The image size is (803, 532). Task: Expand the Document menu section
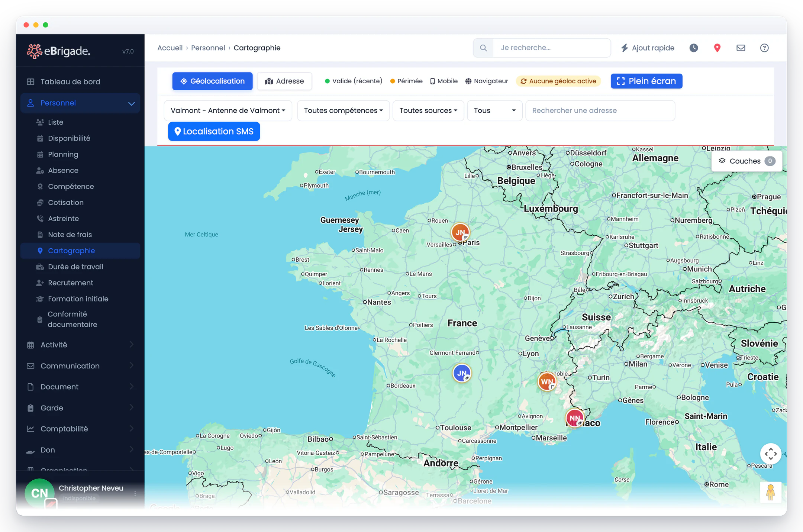[80, 387]
